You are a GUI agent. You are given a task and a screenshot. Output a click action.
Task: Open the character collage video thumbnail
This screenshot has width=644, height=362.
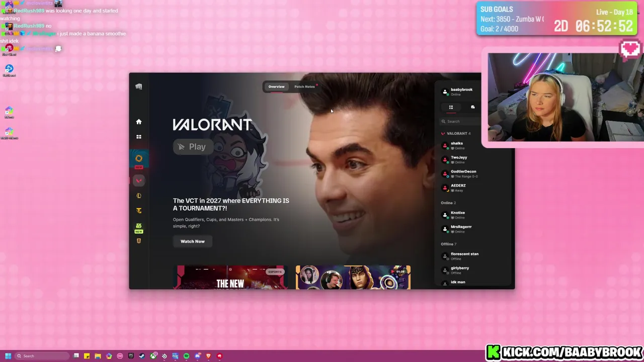pos(353,277)
